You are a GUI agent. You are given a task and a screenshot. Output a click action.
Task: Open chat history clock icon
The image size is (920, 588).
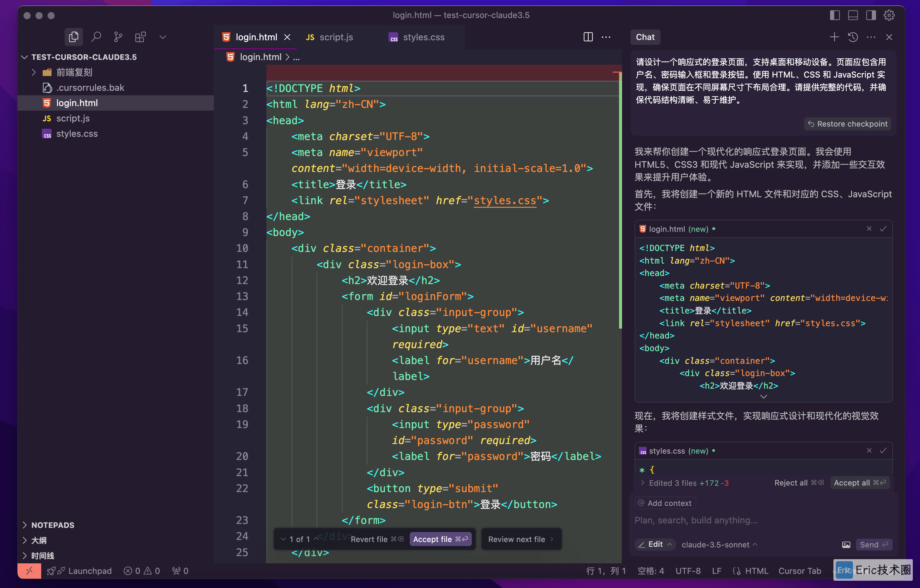[x=853, y=37]
